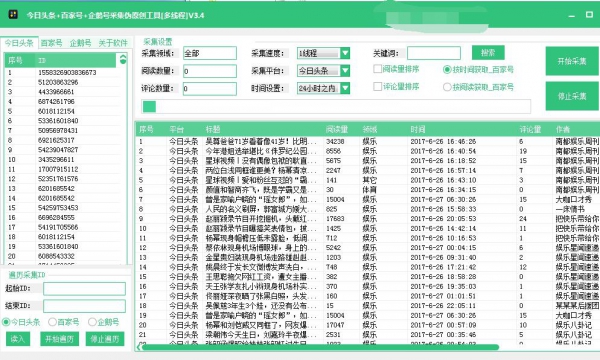Select result row by author 某某某后援团
This screenshot has height=360, width=600.
(x=367, y=306)
